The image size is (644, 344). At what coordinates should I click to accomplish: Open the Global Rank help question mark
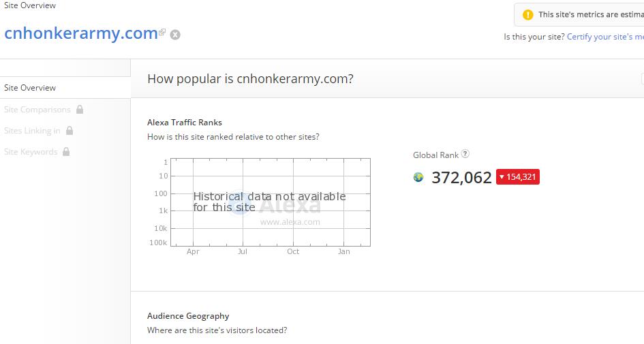pyautogui.click(x=465, y=154)
